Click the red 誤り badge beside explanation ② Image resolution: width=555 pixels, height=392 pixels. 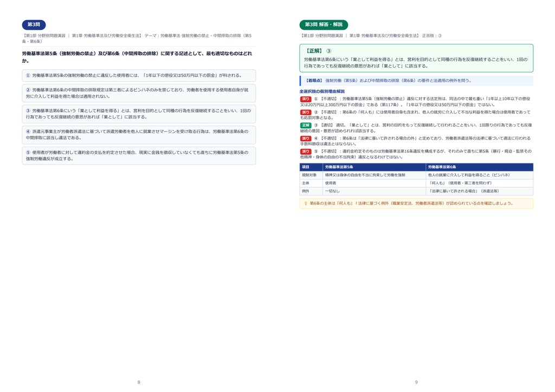pos(306,112)
